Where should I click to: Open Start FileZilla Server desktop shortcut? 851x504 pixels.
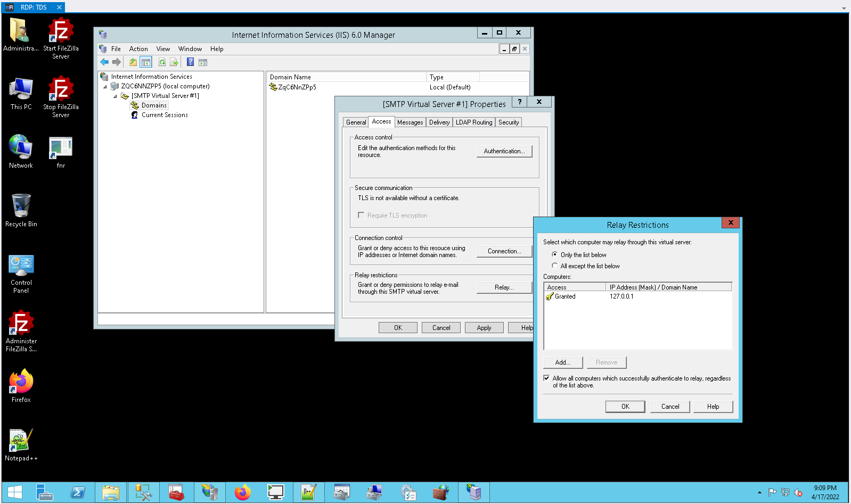click(61, 38)
